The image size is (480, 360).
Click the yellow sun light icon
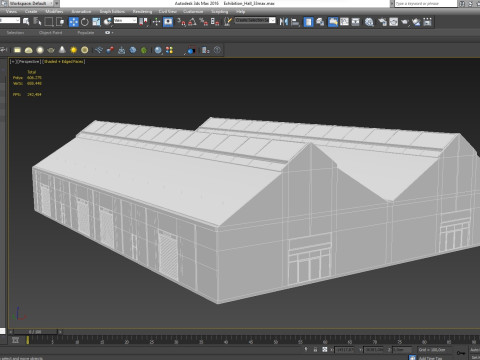click(x=73, y=50)
